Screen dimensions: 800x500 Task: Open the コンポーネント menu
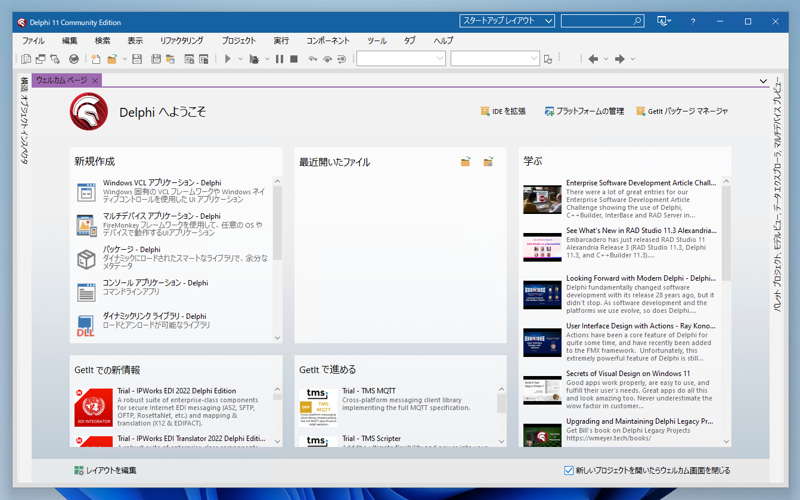328,40
